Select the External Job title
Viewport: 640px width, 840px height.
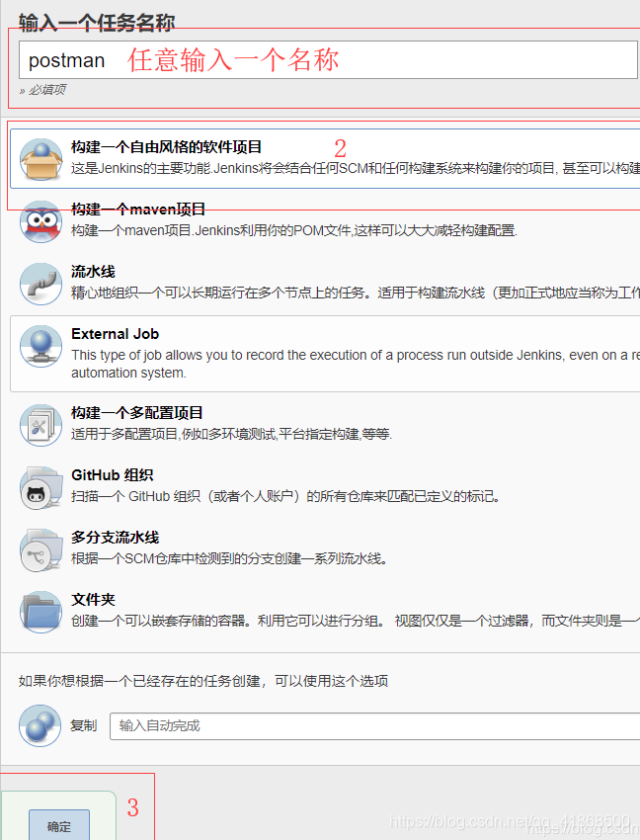click(x=116, y=334)
